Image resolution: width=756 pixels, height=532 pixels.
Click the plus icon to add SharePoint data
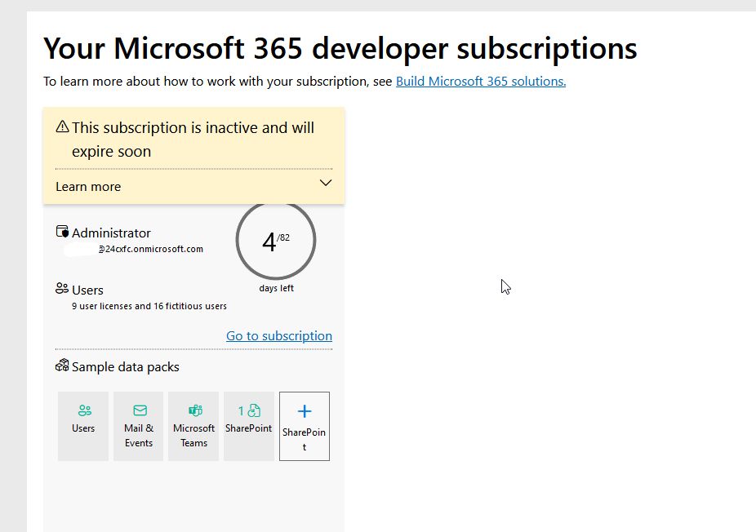pyautogui.click(x=304, y=412)
